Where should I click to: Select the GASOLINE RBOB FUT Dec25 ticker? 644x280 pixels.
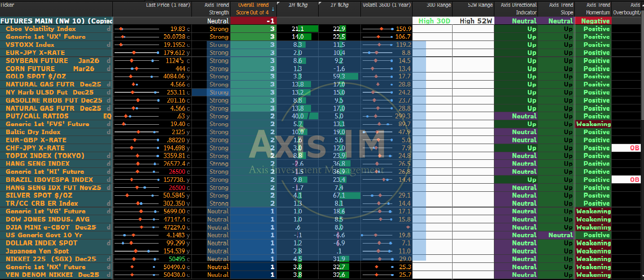point(54,100)
